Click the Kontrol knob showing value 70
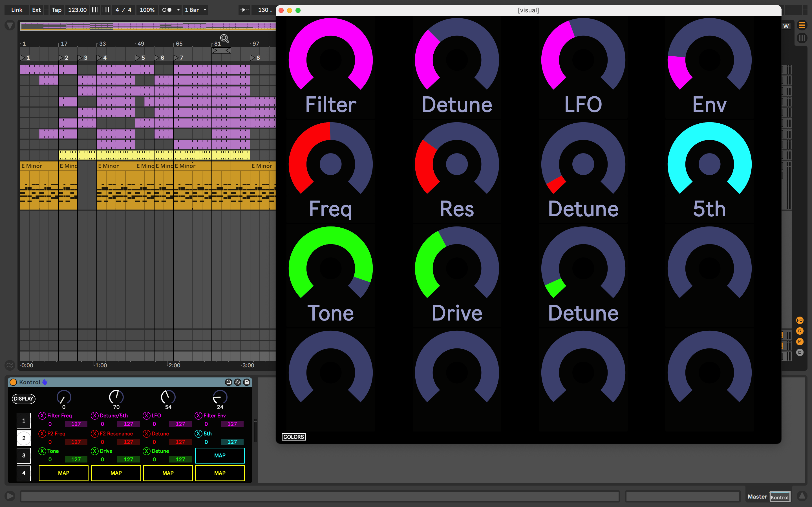 (116, 397)
